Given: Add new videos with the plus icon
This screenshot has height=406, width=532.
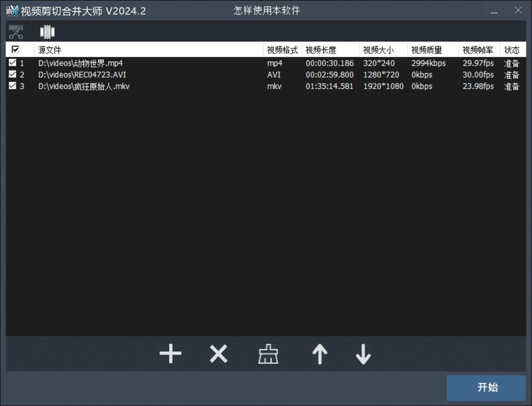Looking at the screenshot, I should [170, 354].
